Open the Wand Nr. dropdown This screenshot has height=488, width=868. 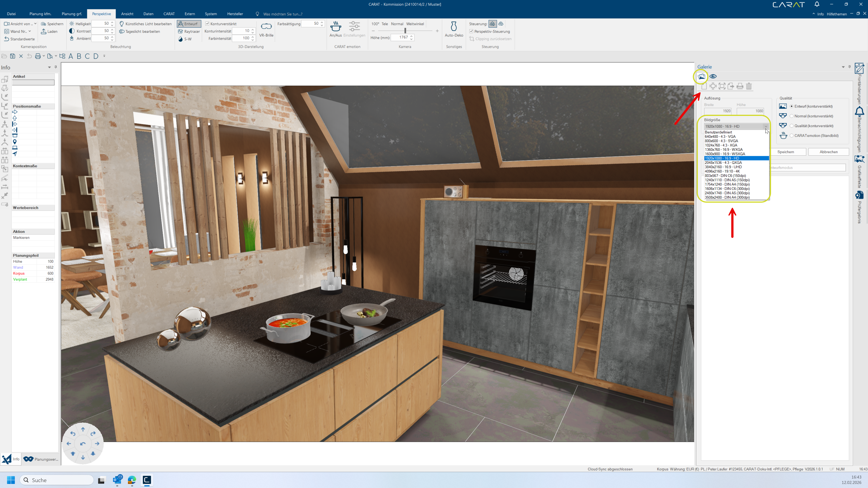[18, 31]
